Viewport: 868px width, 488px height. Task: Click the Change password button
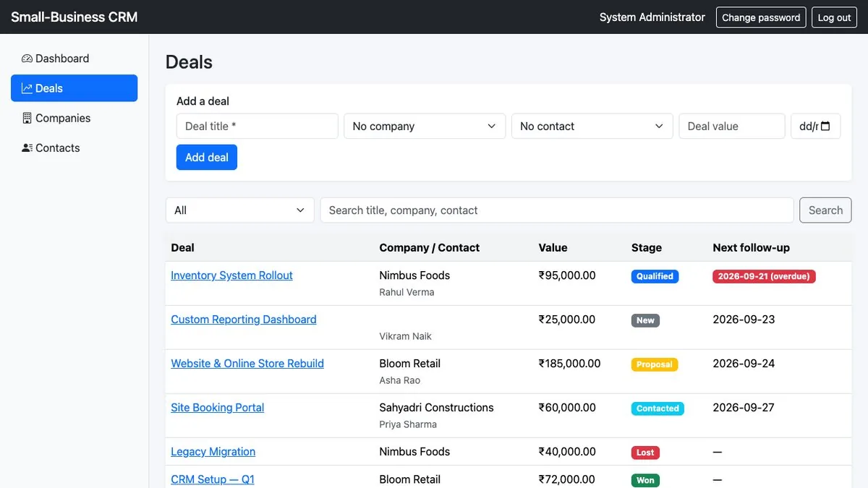point(761,17)
